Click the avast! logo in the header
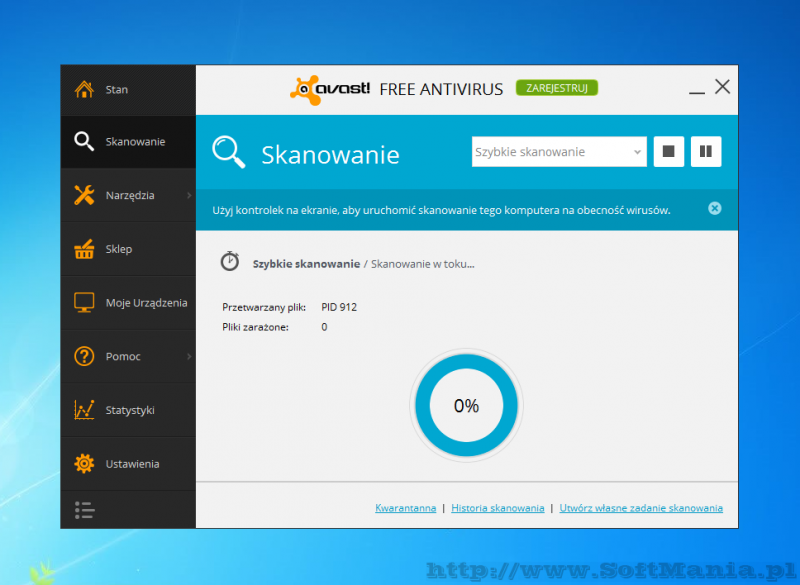Image resolution: width=800 pixels, height=585 pixels. 330,90
